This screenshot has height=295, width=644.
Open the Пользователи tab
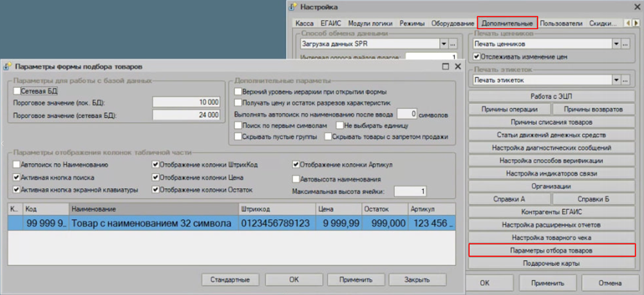(562, 23)
